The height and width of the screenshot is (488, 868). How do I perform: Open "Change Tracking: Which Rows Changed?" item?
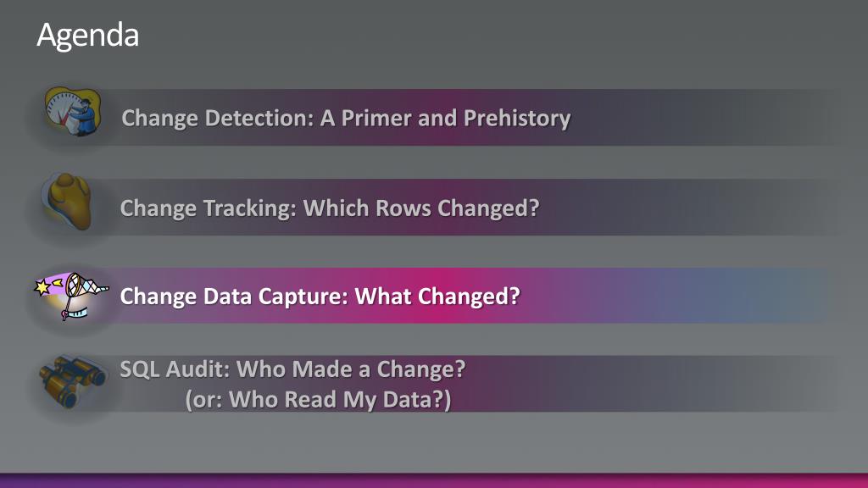coord(330,208)
